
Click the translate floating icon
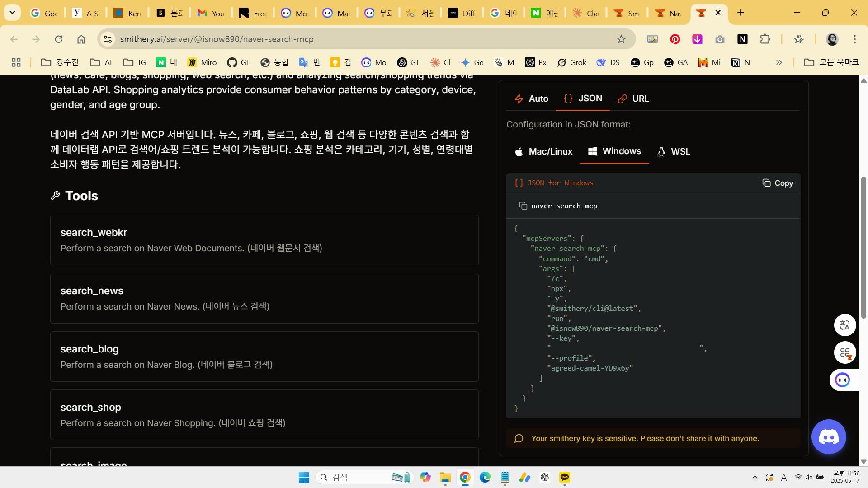pos(844,325)
